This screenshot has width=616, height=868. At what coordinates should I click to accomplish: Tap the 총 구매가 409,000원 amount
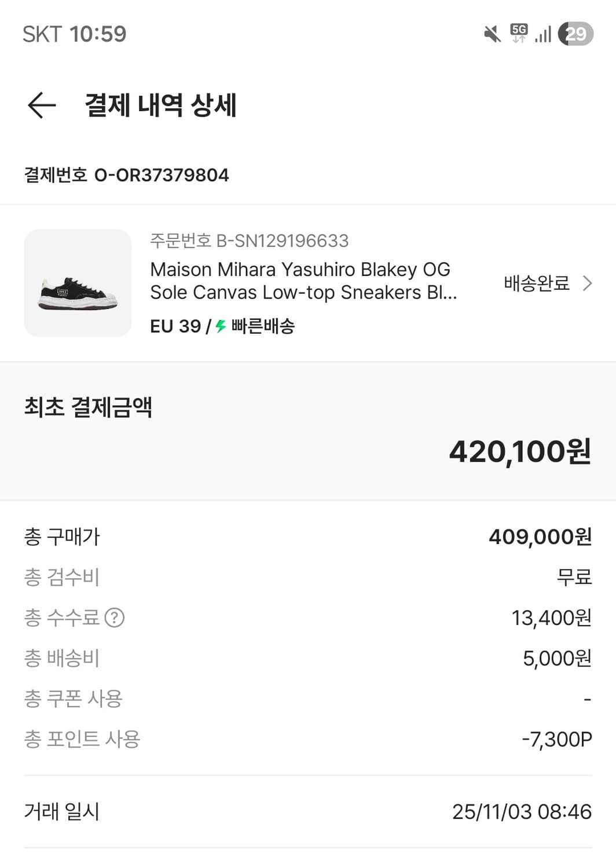click(x=540, y=536)
